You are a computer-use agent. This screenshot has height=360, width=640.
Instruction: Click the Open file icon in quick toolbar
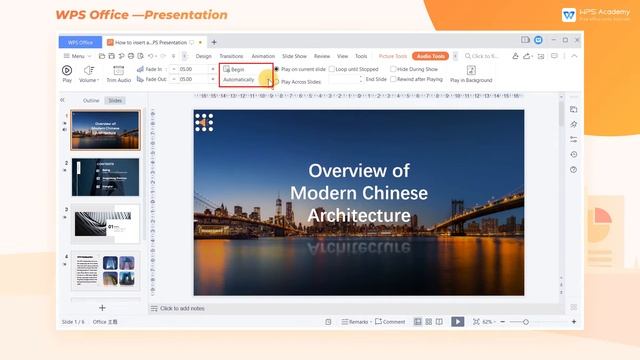pos(102,56)
